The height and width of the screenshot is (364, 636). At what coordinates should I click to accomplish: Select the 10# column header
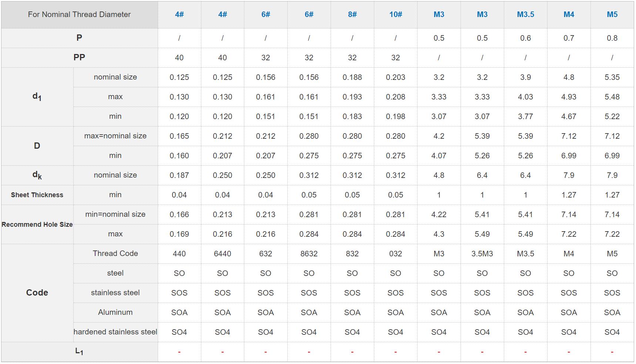pyautogui.click(x=395, y=14)
